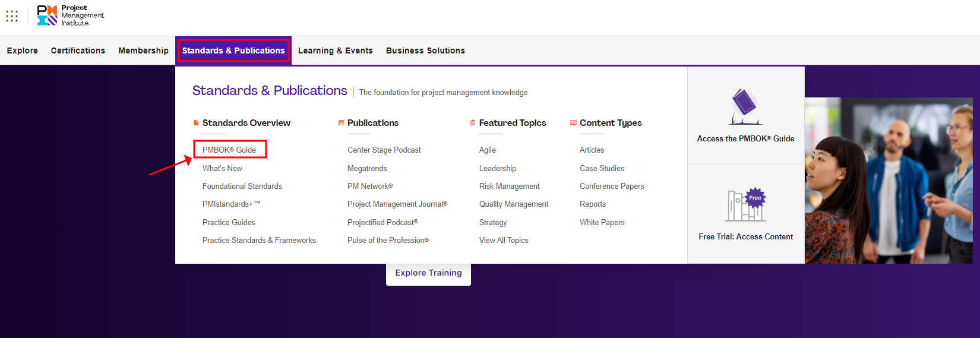Open the Reports content type
The height and width of the screenshot is (338, 980).
593,204
